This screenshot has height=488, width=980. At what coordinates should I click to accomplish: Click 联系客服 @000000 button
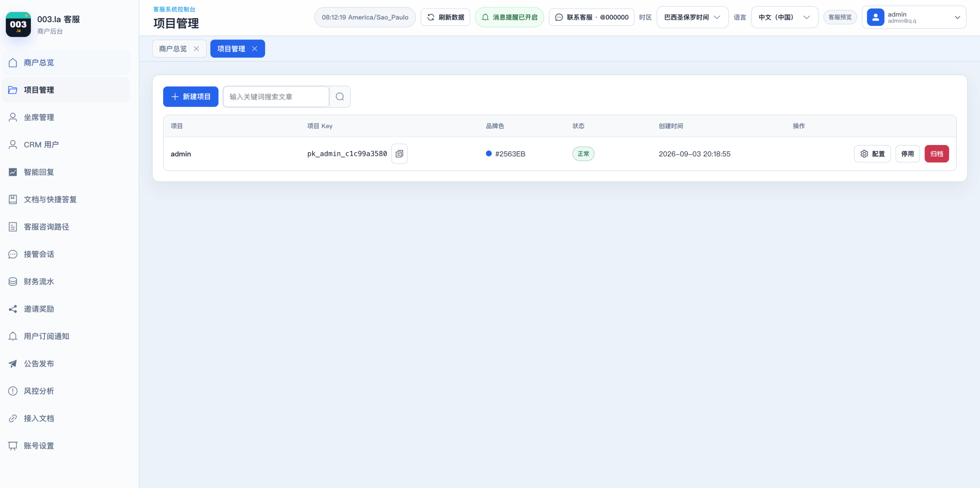(591, 17)
